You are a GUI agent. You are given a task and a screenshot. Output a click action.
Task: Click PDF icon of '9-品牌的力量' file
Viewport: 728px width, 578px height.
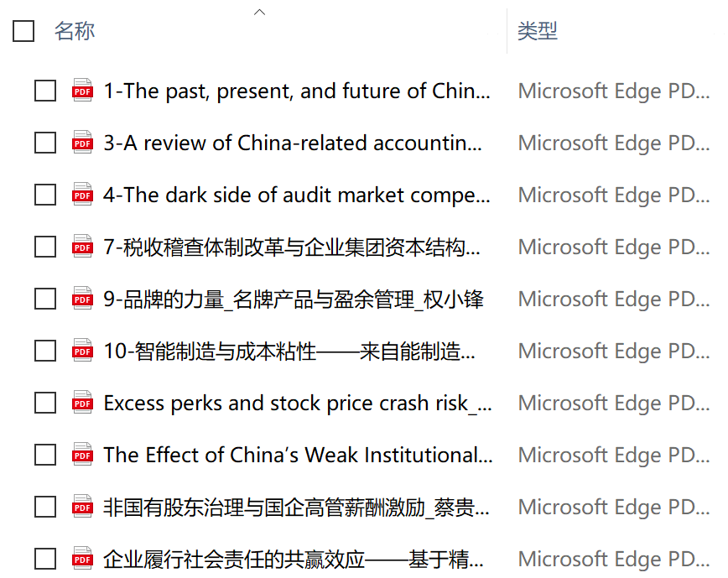click(82, 299)
